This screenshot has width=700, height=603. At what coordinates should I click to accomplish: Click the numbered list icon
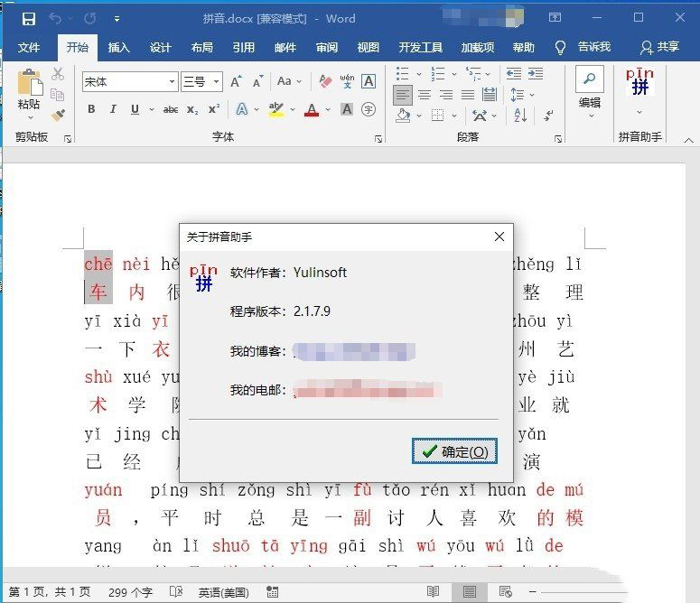point(438,74)
